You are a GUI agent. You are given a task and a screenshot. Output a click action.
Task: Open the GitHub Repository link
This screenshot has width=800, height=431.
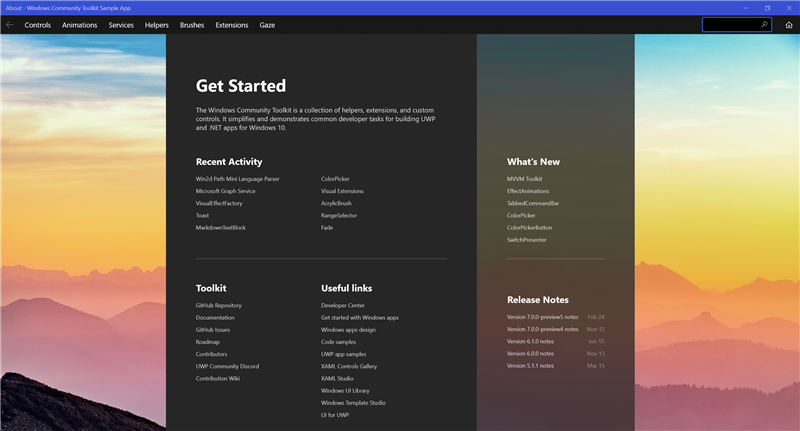pyautogui.click(x=218, y=305)
